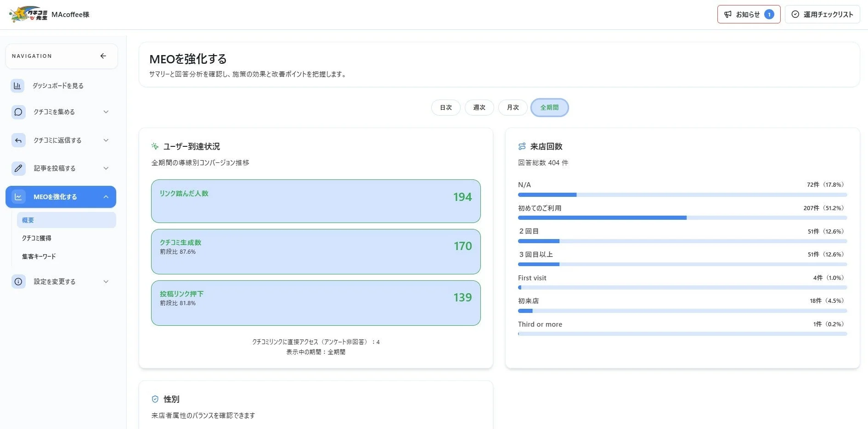
Task: Click the icon beside 来店回数 heading
Action: tap(522, 146)
